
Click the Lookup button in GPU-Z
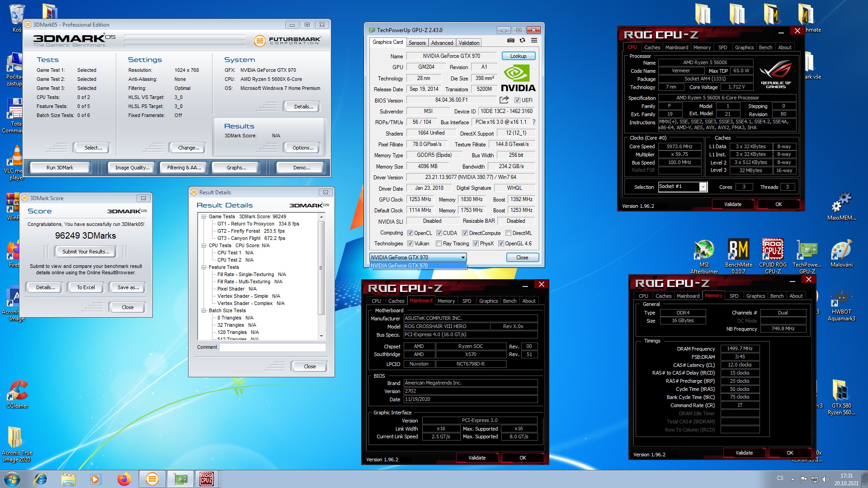click(x=518, y=56)
